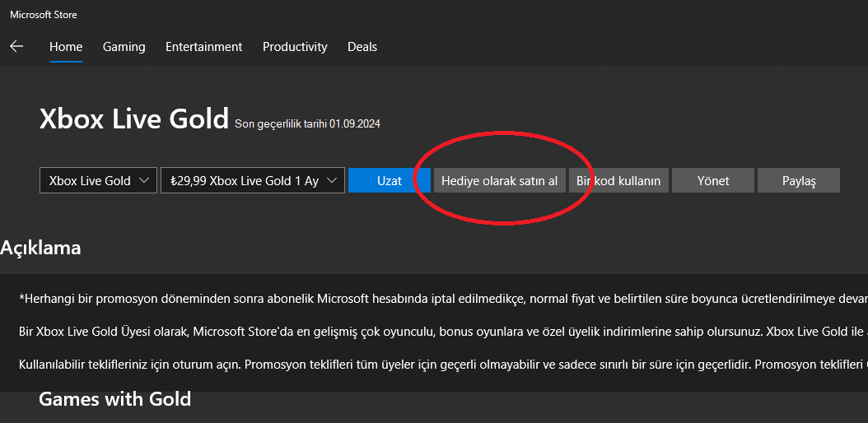Click the Games with Gold heading

[114, 398]
